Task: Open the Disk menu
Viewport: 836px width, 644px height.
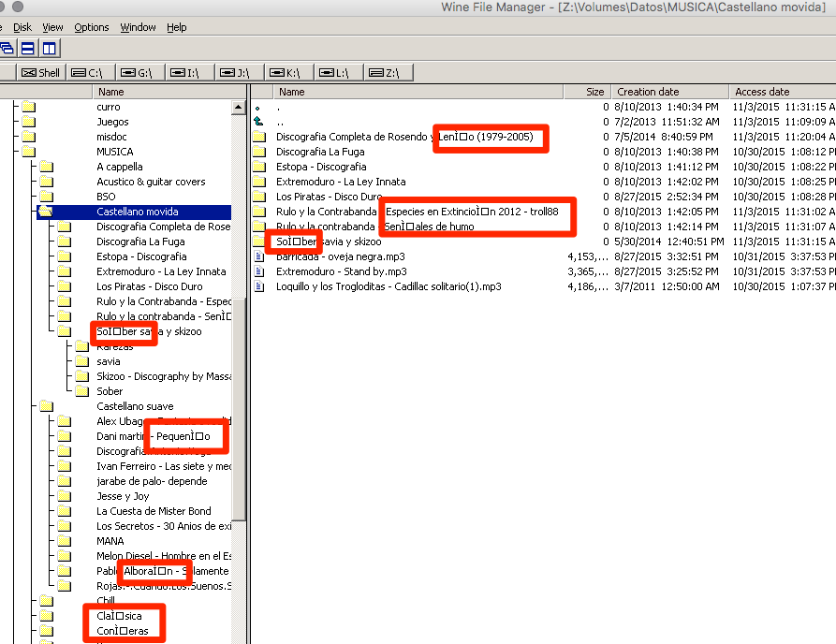Action: pos(22,27)
